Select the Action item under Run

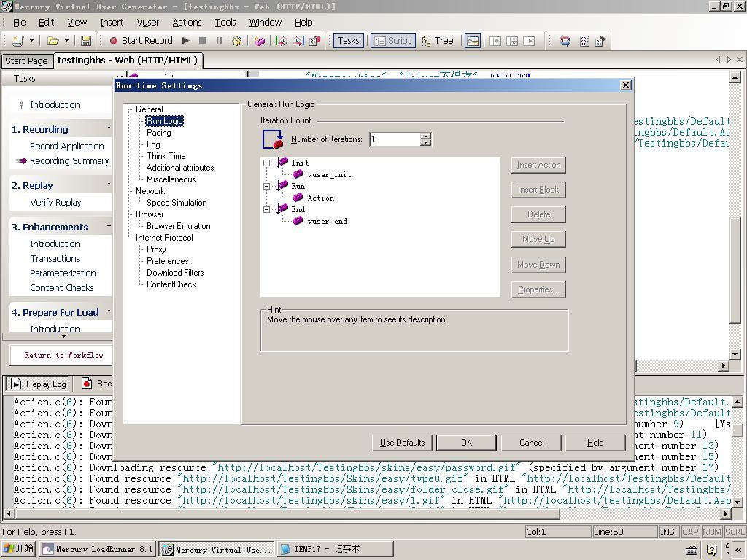pyautogui.click(x=321, y=198)
